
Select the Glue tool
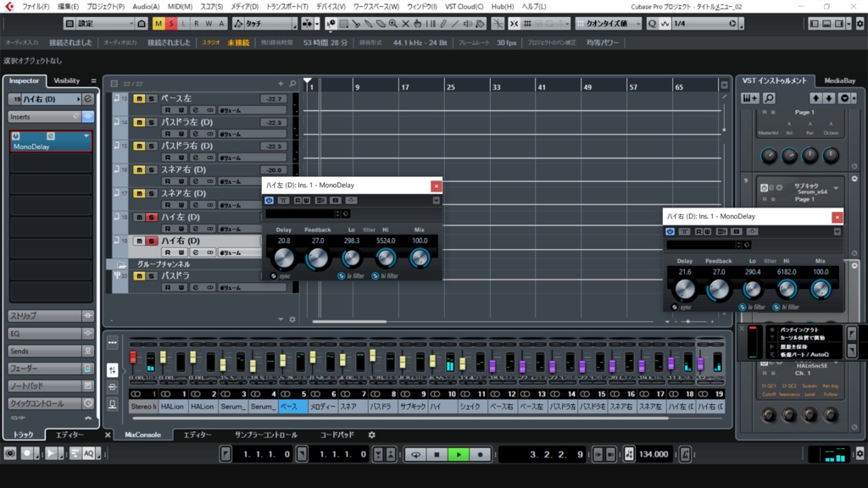click(369, 24)
